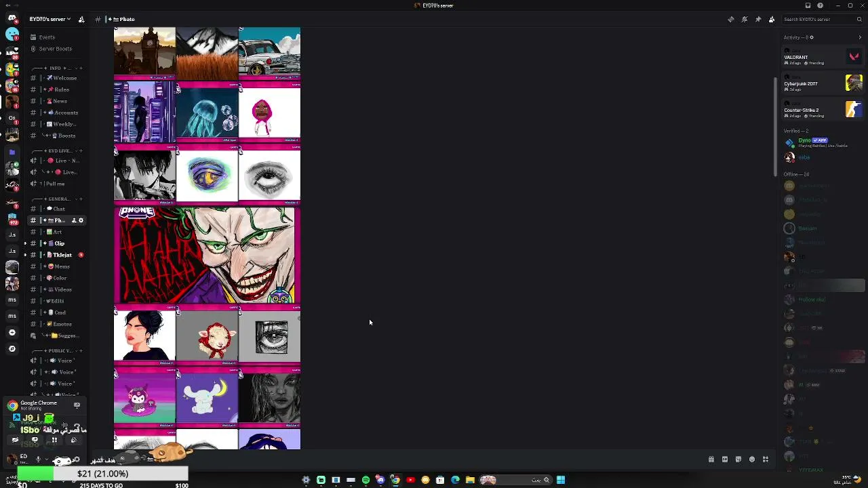
Task: Open the Inbox icon in title bar
Action: 808,5
